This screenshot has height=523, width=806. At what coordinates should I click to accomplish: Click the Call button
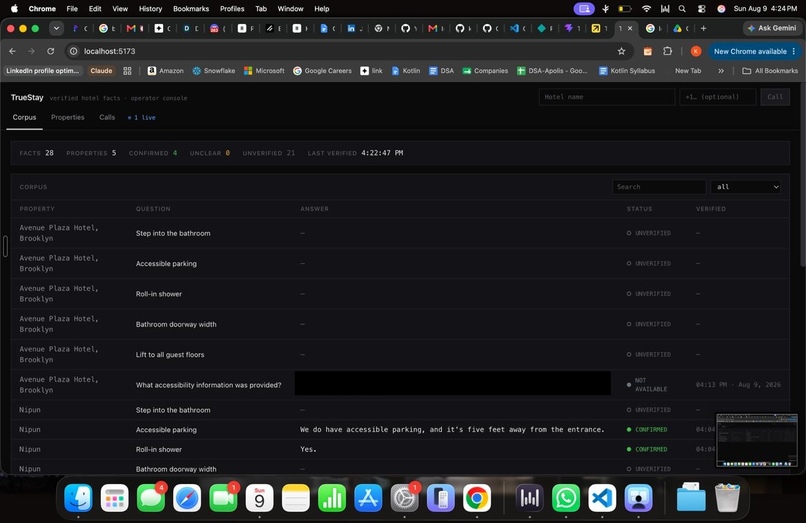click(x=775, y=97)
